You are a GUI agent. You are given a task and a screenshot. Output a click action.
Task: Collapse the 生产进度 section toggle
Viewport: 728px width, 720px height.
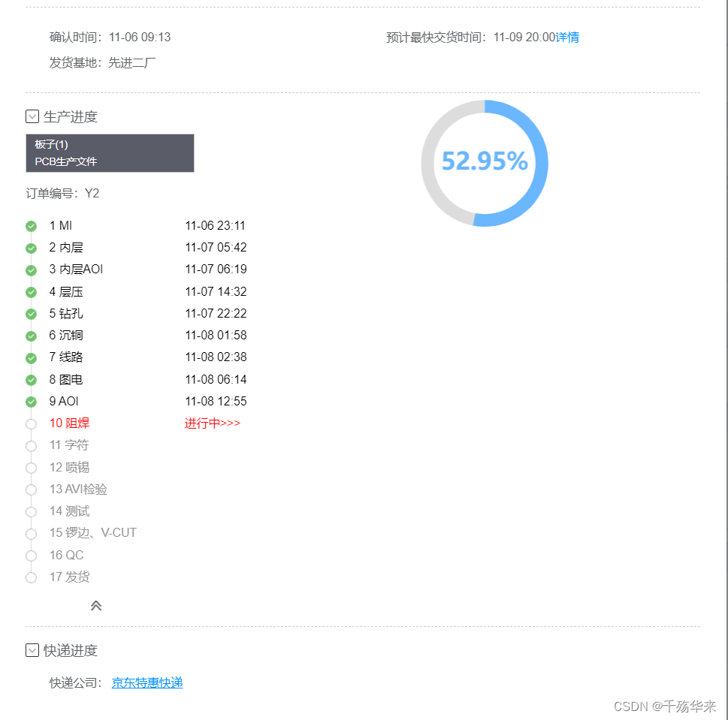click(32, 116)
